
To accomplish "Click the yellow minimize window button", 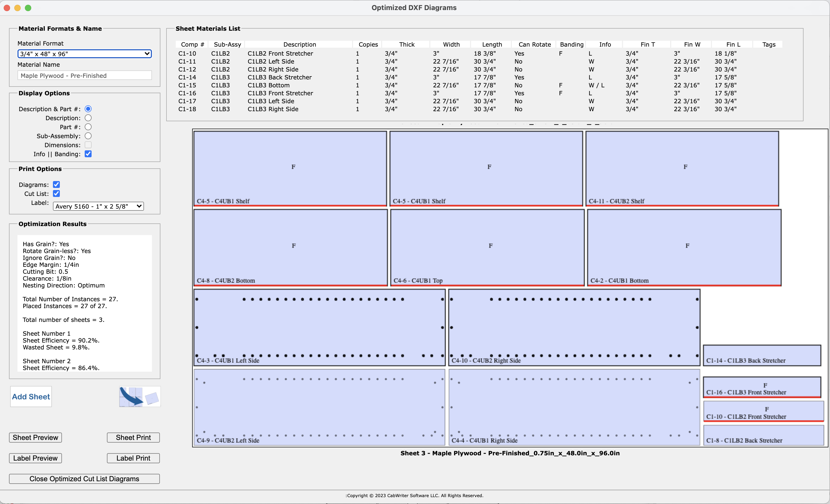I will click(x=17, y=8).
